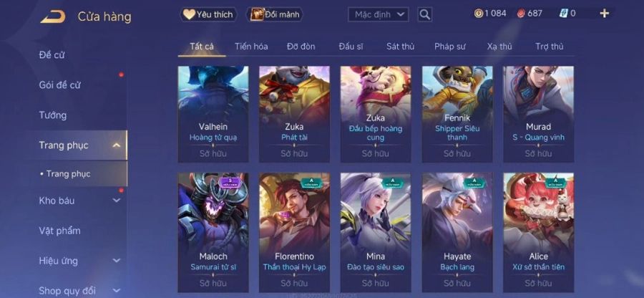Image resolution: width=644 pixels, height=298 pixels.
Task: Expand the Hiệu ứng sidebar section
Action: click(117, 261)
